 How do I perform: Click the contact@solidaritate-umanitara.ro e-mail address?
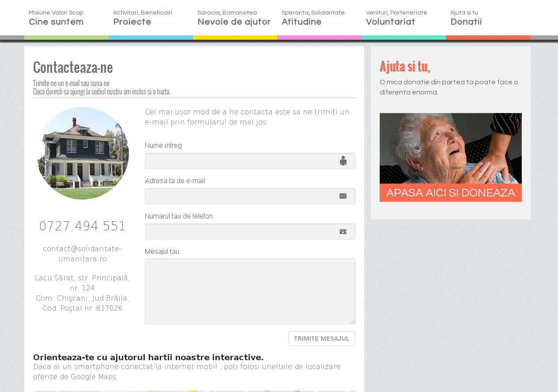click(83, 253)
